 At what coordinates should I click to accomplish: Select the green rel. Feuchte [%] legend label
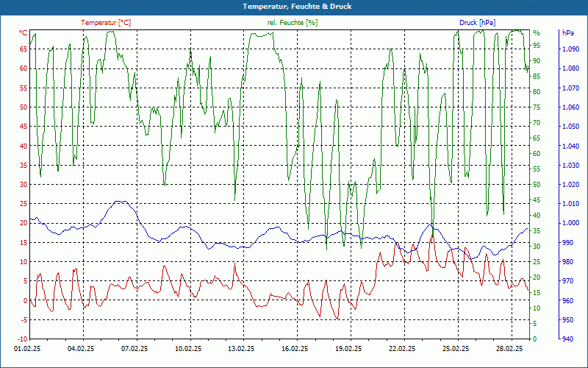[292, 23]
